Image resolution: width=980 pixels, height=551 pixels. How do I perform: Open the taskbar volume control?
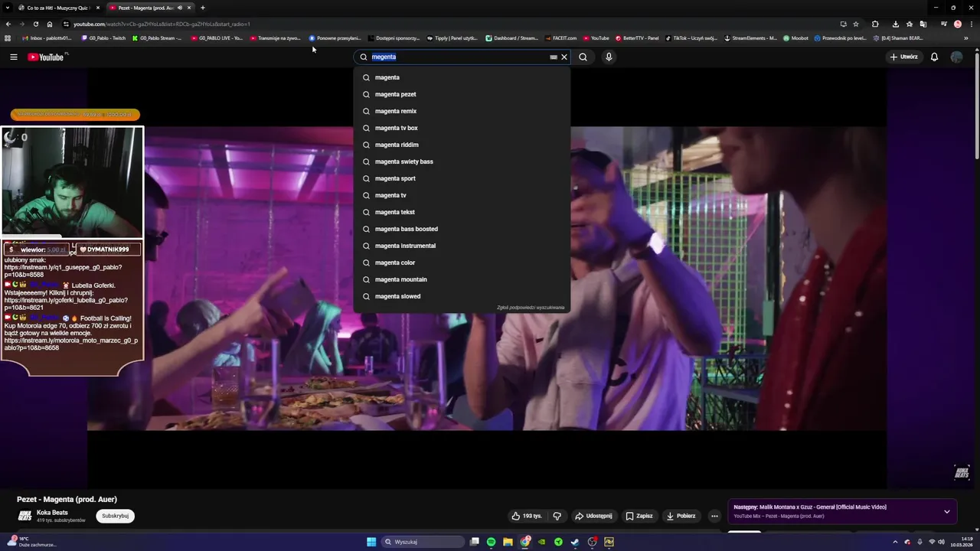point(942,542)
